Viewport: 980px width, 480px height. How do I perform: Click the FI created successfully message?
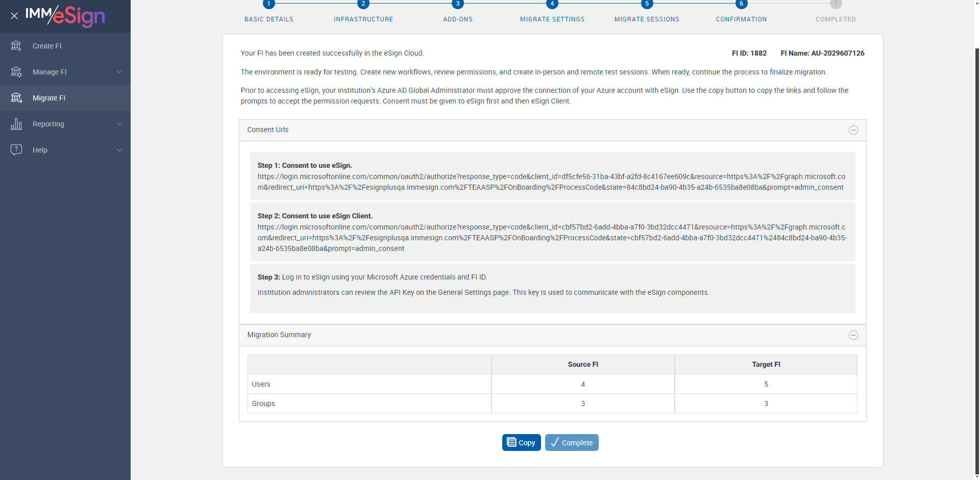[x=332, y=53]
